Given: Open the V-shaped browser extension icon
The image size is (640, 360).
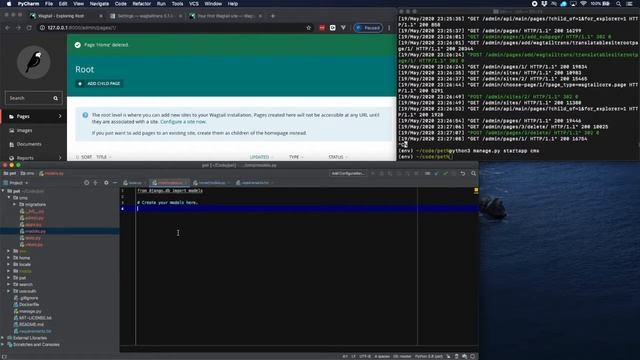Looking at the screenshot, I should (x=343, y=28).
